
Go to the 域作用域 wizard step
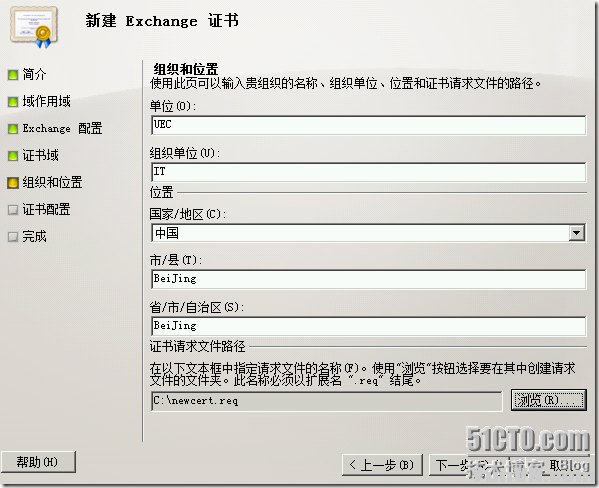(46, 101)
